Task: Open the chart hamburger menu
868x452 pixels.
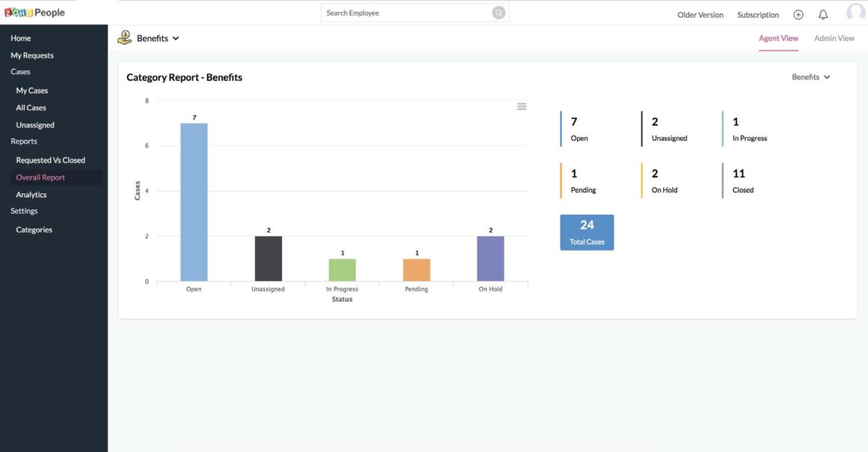Action: point(522,106)
